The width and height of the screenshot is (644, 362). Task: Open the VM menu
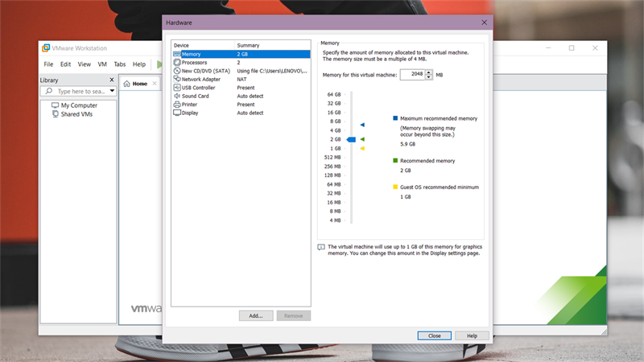(x=102, y=64)
